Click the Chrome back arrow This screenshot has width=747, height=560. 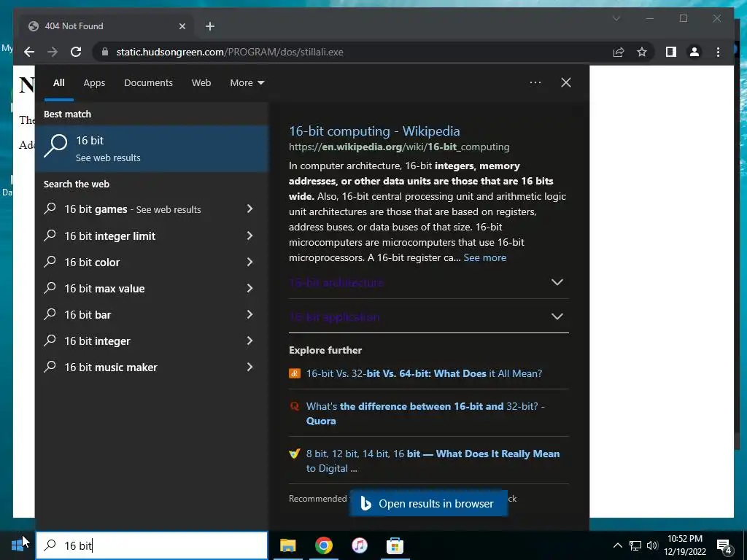pos(29,52)
